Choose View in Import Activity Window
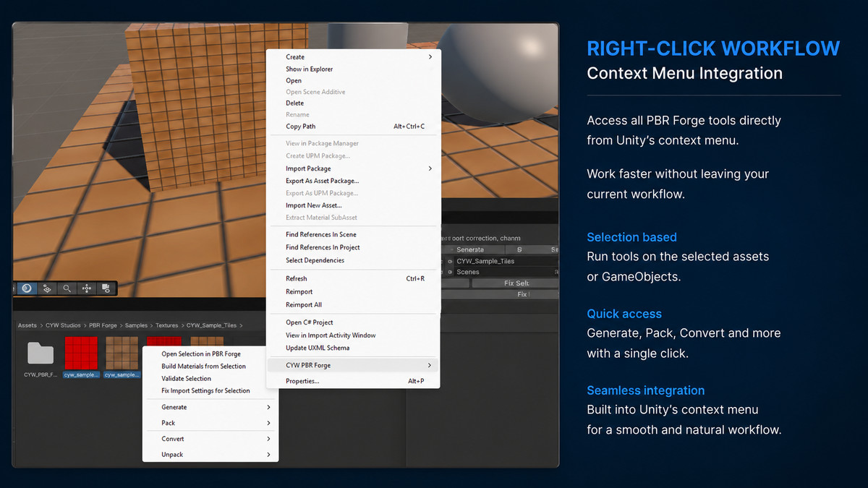This screenshot has height=488, width=868. pyautogui.click(x=331, y=335)
